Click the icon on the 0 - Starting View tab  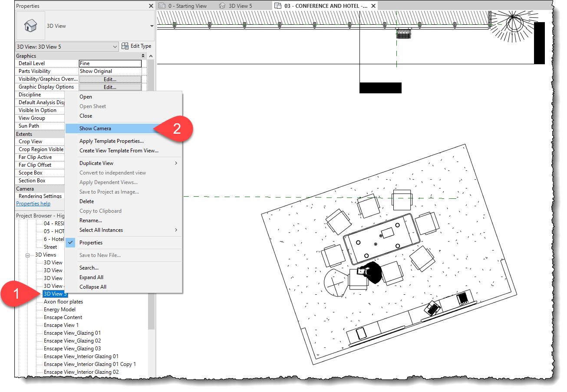[162, 5]
